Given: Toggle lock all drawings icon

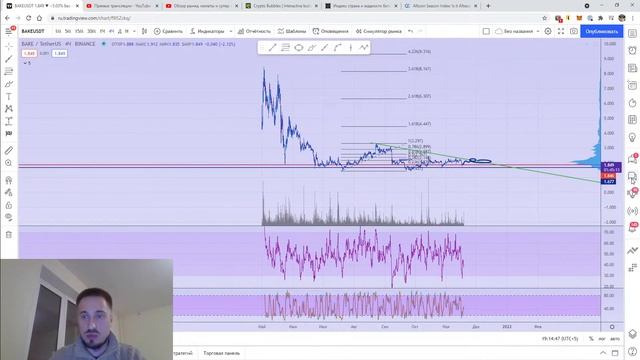Looking at the screenshot, I should tap(9, 205).
